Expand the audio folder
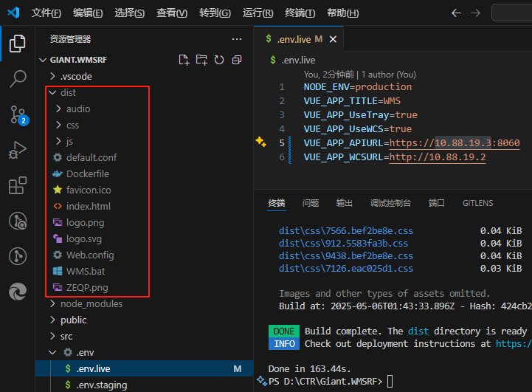Screen dimensions: 532x392 [x=77, y=109]
